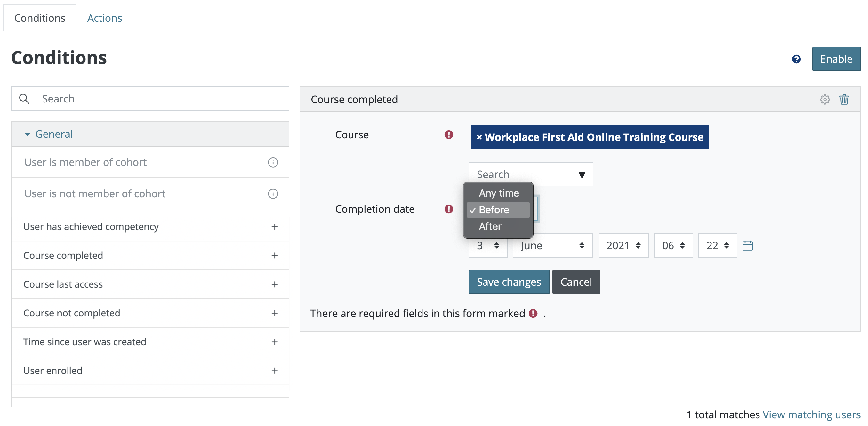This screenshot has height=426, width=868.
Task: Remove Workplace First Aid Online Training Course tag
Action: click(x=479, y=137)
